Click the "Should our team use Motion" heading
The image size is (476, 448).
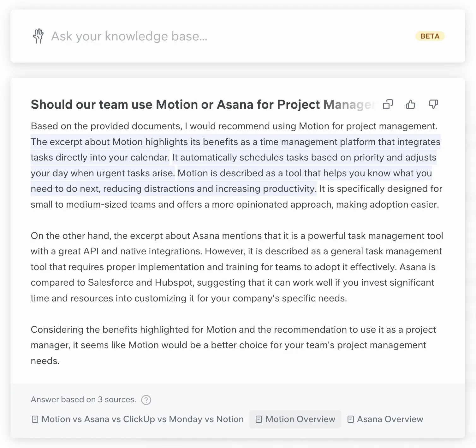pos(202,104)
